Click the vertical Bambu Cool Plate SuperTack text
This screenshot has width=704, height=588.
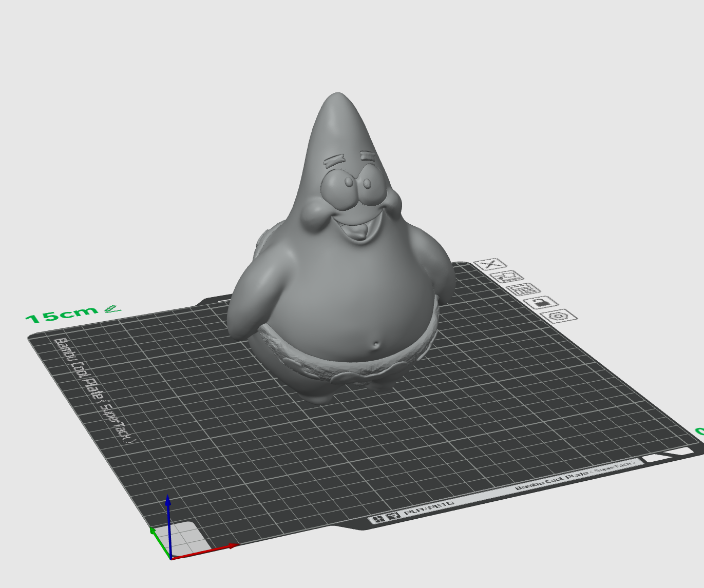95,391
